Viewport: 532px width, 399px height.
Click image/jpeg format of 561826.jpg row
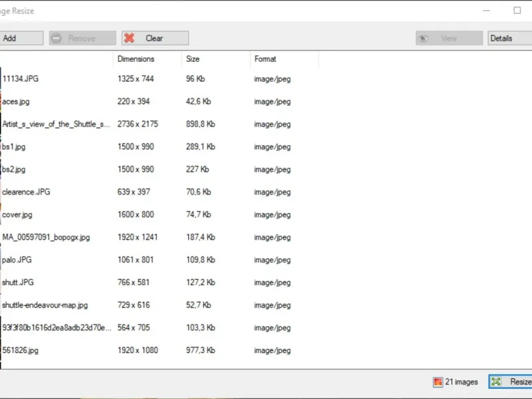point(273,350)
